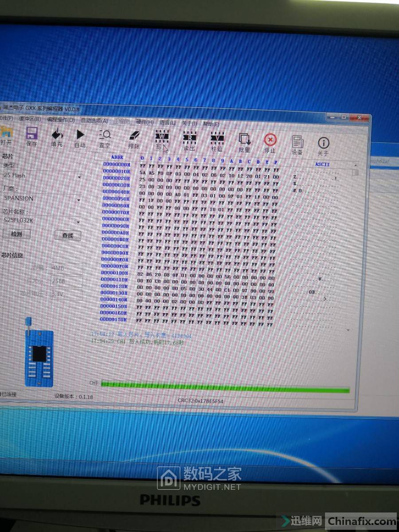Click the ASCII column header
Viewport: 399px width, 532px height.
point(322,164)
